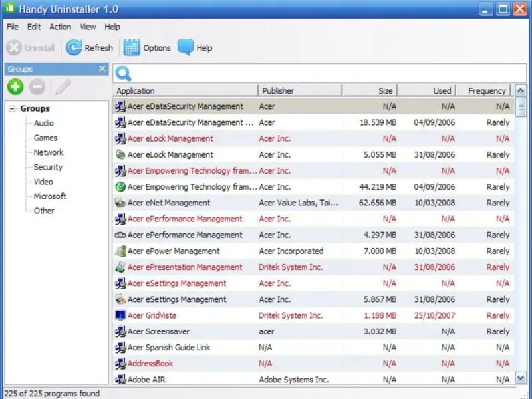Click list scrollbar up arrow
Viewport: 532px width, 399px height.
(x=521, y=90)
